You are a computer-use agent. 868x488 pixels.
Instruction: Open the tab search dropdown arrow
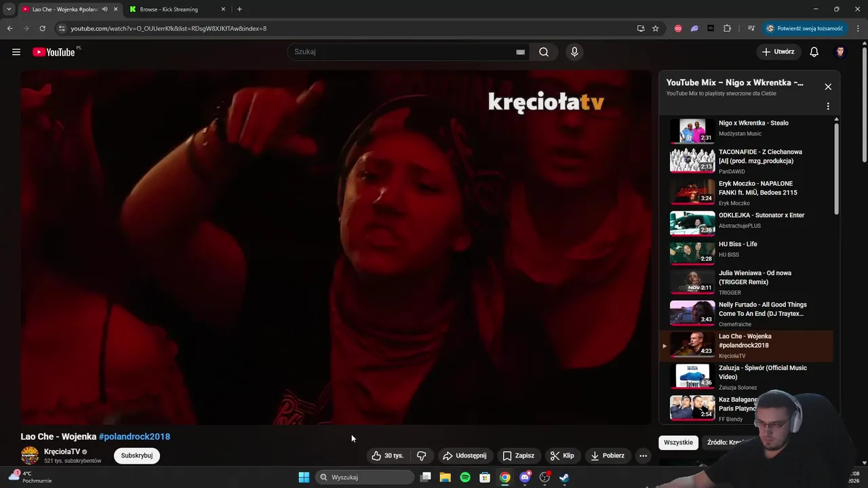[9, 9]
